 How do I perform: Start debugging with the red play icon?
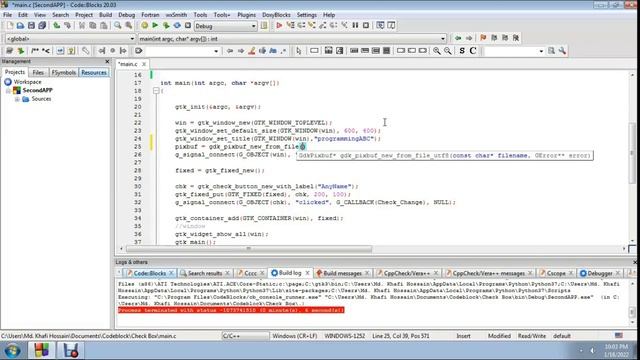pos(279,26)
